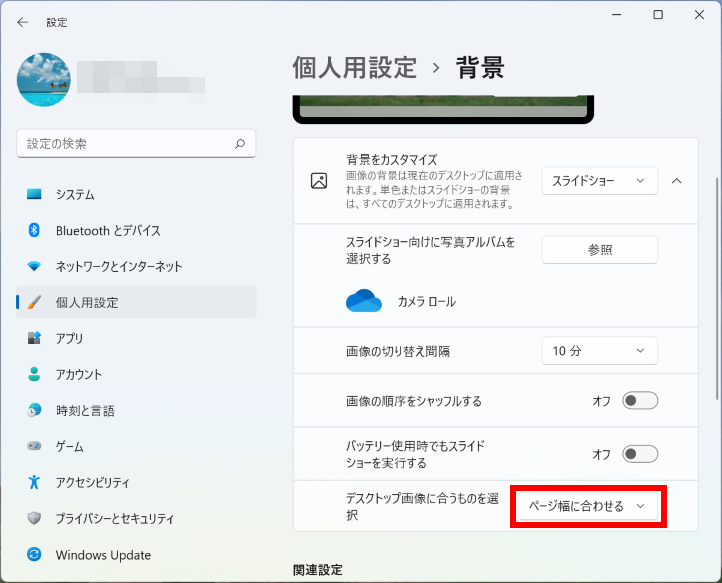
Task: Click the 背景 breadcrumb title
Action: click(x=480, y=68)
